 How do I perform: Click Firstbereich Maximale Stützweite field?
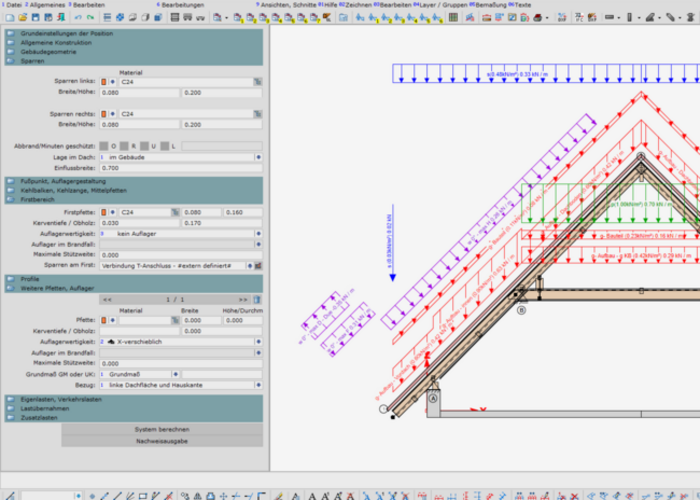[x=181, y=255]
